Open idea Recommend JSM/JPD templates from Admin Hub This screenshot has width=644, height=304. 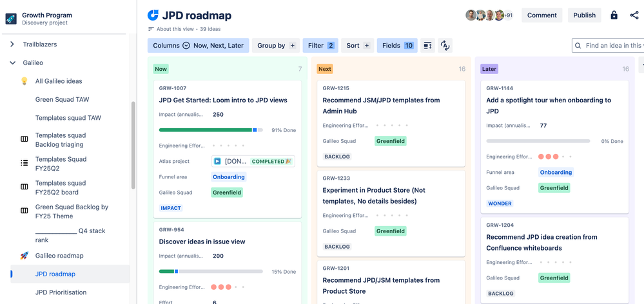[381, 106]
